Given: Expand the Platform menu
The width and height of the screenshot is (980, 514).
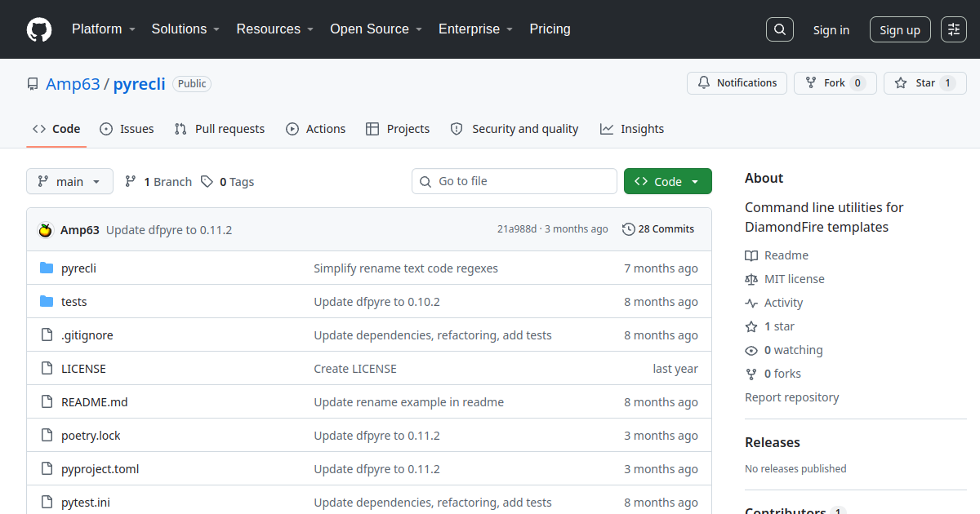Looking at the screenshot, I should [x=102, y=29].
